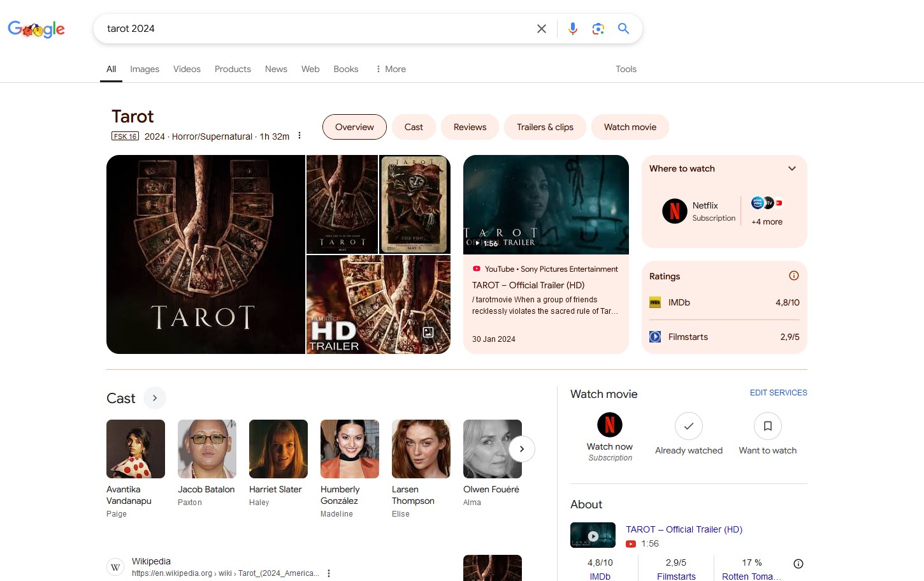Screen dimensions: 924x581
Task: Switch to the Products tab
Action: [233, 69]
